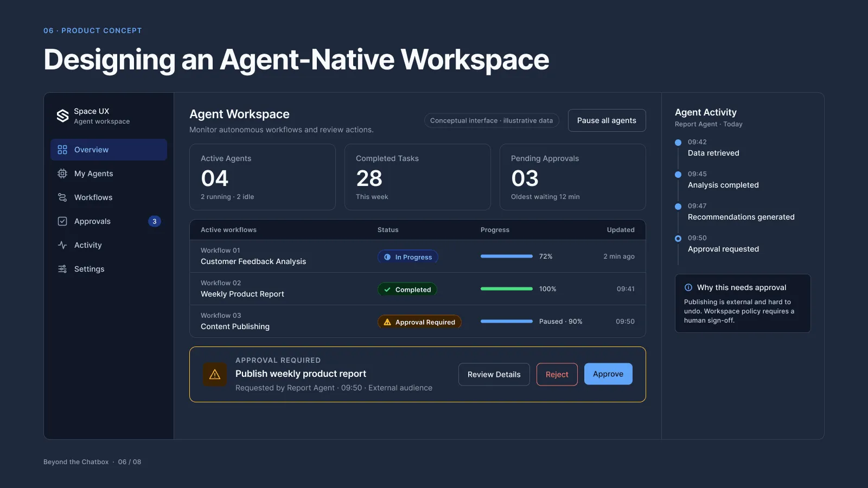Viewport: 868px width, 488px height.
Task: Reject the weekly product report request
Action: [557, 374]
